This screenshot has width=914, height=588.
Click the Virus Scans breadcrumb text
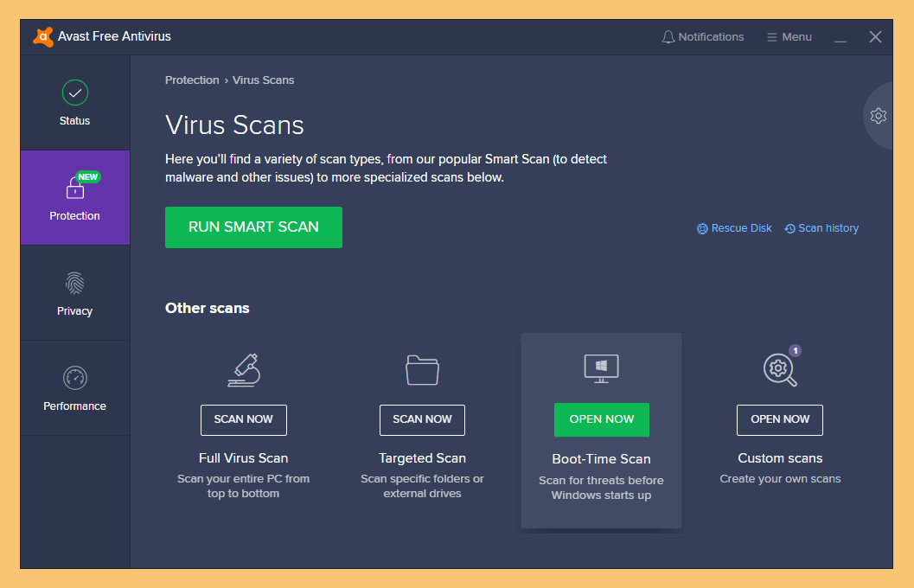[x=264, y=80]
